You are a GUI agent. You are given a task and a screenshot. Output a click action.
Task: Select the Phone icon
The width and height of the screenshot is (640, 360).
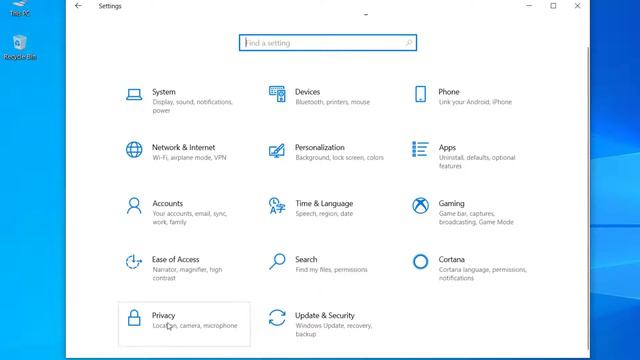click(420, 94)
